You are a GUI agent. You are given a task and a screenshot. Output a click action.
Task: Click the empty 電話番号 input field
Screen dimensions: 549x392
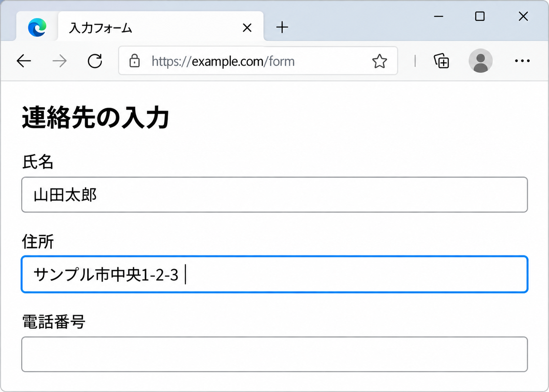click(274, 354)
